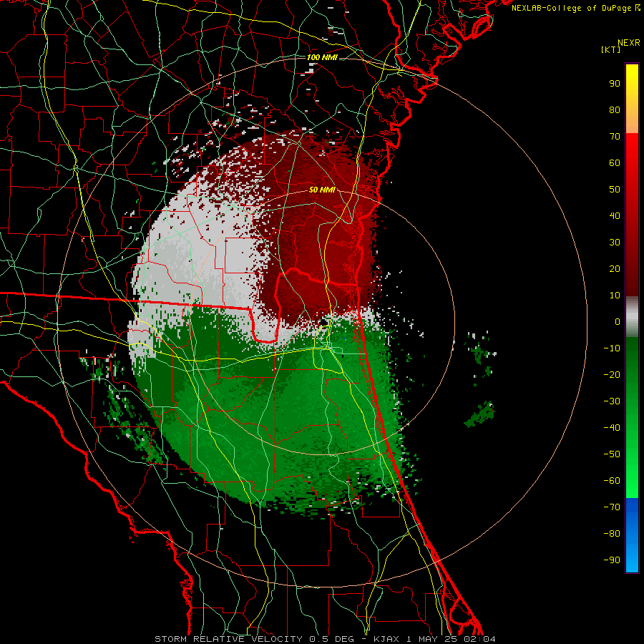
Task: Click the 90 value on velocity scale
Action: click(x=615, y=84)
